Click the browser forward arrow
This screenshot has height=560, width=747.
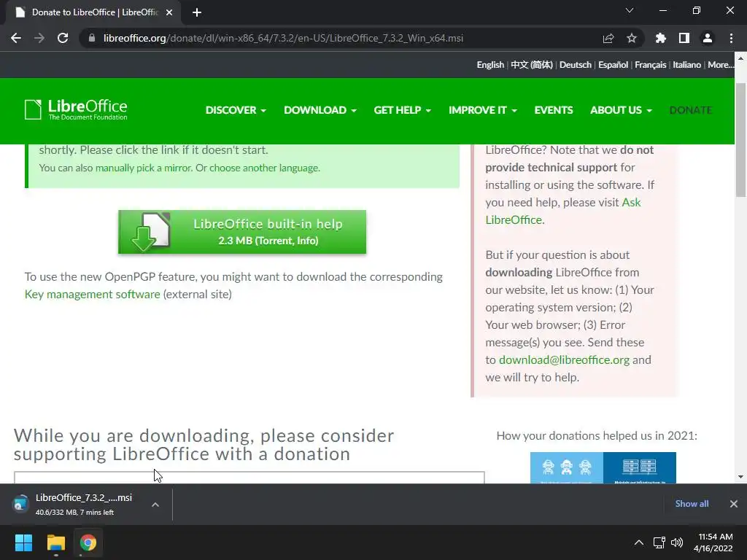39,38
